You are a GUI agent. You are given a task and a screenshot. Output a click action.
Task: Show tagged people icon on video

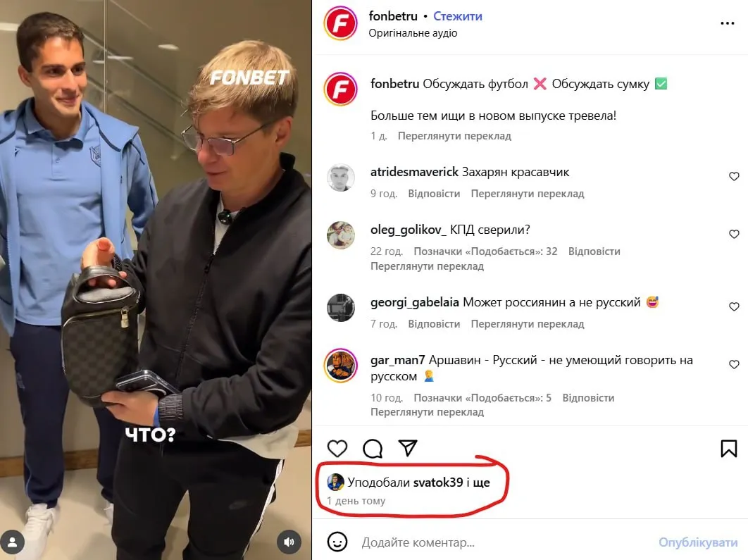pos(13,542)
